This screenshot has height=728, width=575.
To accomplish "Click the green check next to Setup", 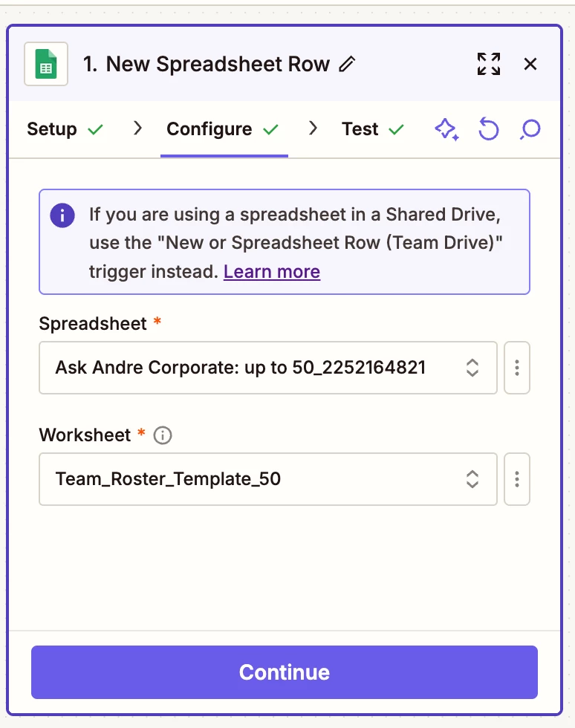I will [95, 129].
